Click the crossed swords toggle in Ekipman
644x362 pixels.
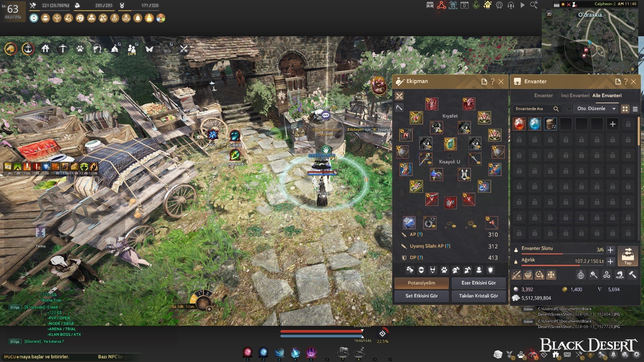tap(399, 96)
